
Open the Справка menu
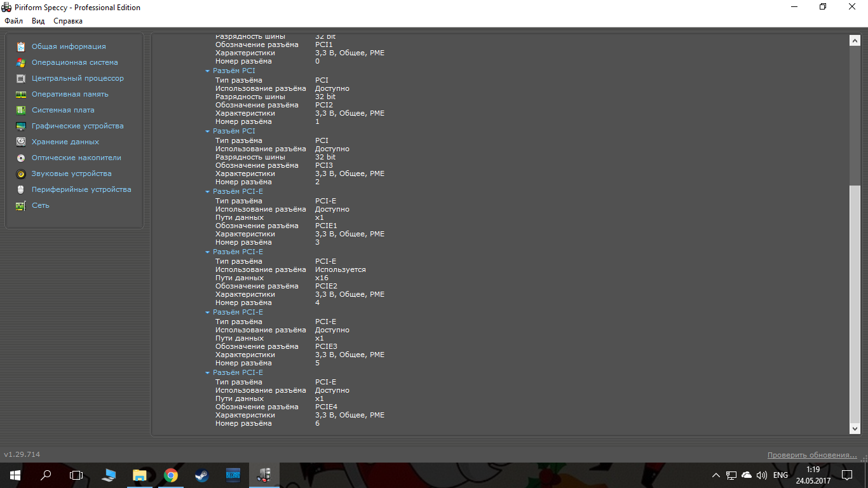click(x=68, y=21)
